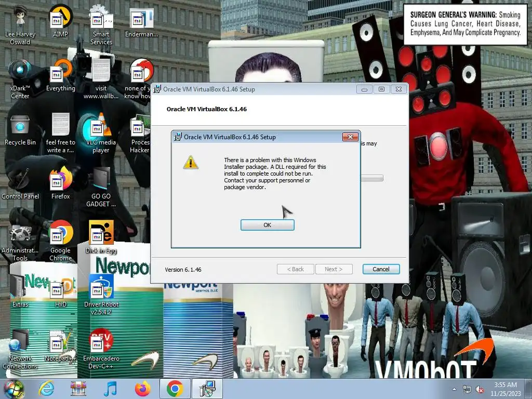The width and height of the screenshot is (532, 399).
Task: Click the VirtualBox Setup title bar icon
Action: tap(157, 89)
